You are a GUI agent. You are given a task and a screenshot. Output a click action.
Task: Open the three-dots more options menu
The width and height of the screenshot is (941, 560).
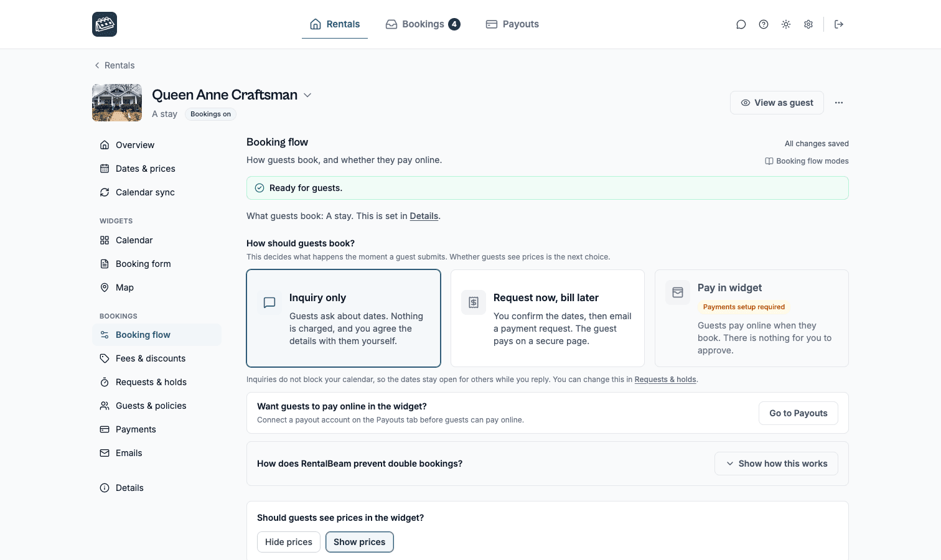pos(839,103)
